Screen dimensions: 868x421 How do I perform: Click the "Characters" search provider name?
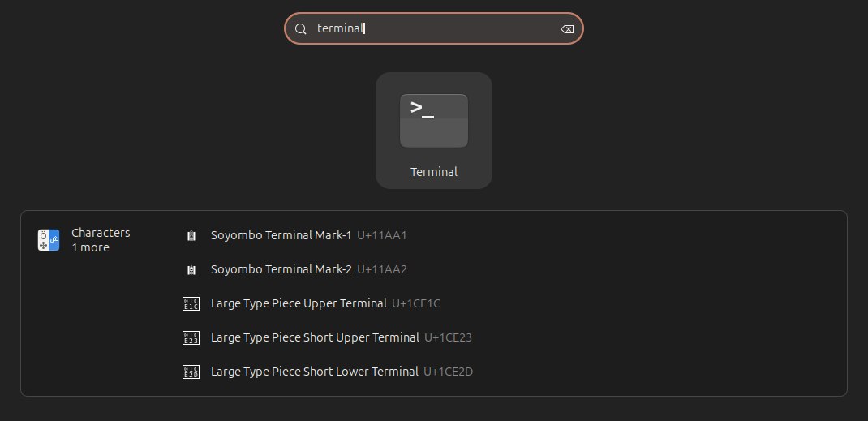pos(101,233)
